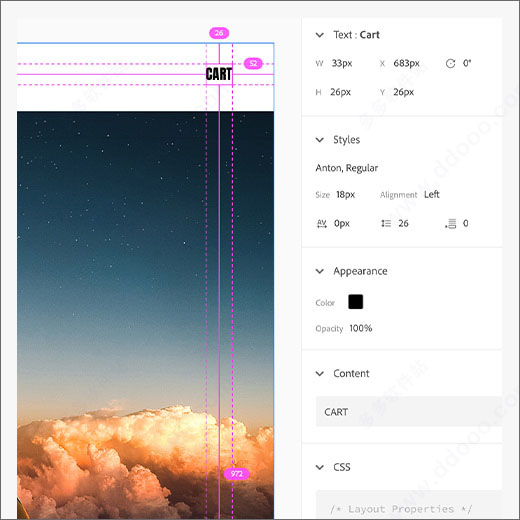The height and width of the screenshot is (520, 520).
Task: Click the opacity value 100%
Action: tap(361, 328)
